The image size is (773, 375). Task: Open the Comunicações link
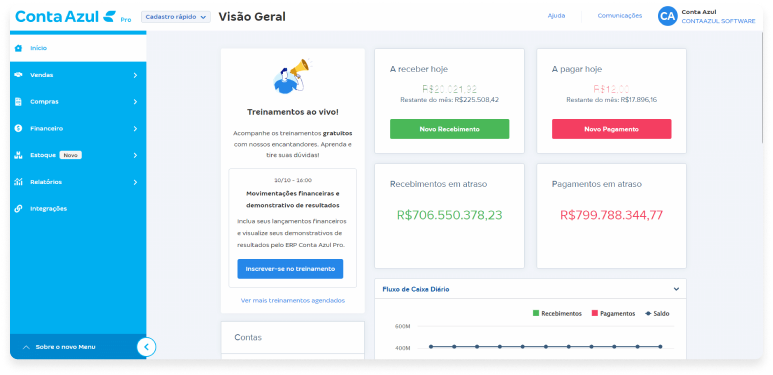coord(620,16)
